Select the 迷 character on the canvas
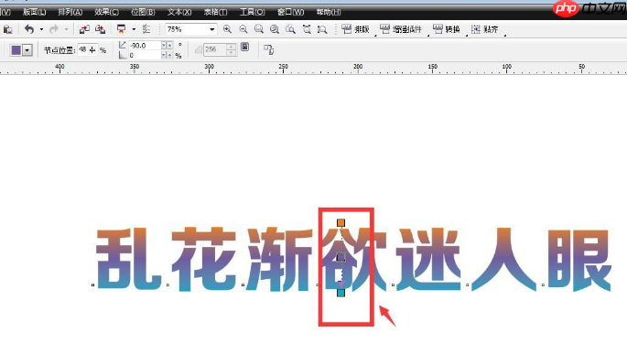 pyautogui.click(x=428, y=259)
